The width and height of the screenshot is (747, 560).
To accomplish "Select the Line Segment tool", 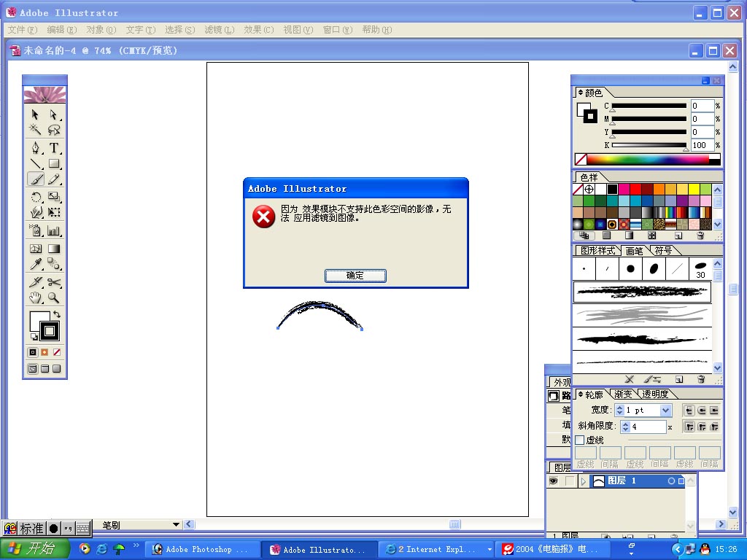I will click(35, 163).
